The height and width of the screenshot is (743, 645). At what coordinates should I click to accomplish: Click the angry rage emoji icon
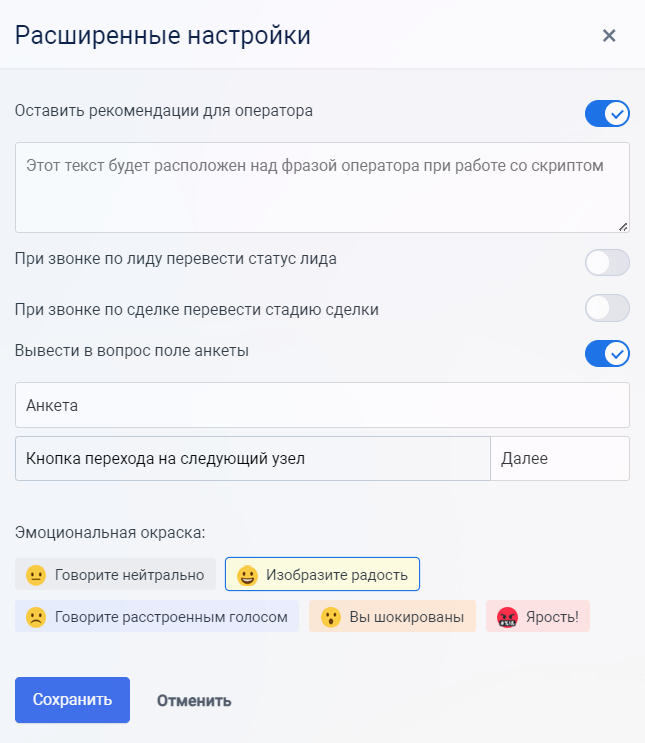(x=507, y=617)
